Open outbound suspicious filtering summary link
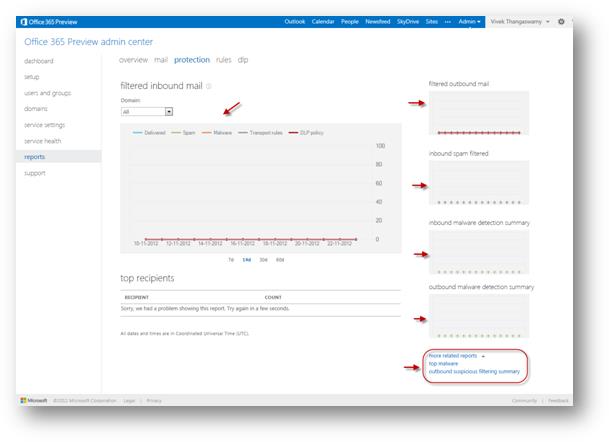The height and width of the screenshot is (442, 609). point(474,371)
